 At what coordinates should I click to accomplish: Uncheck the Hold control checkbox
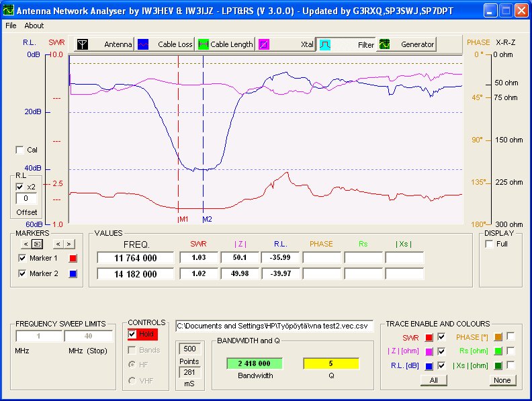tap(132, 335)
